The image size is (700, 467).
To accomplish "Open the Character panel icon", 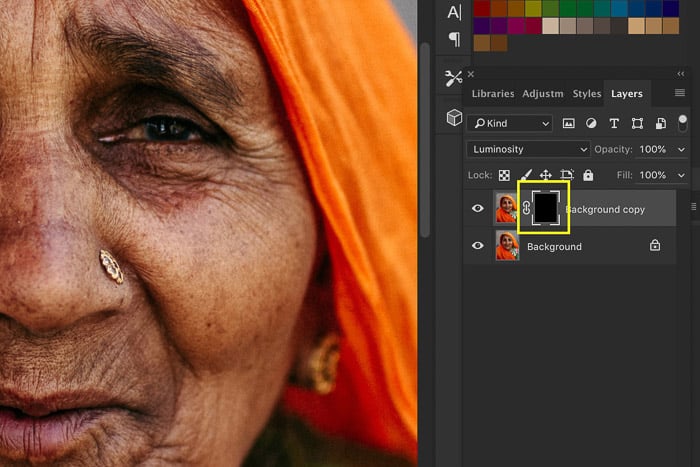I will pos(454,13).
